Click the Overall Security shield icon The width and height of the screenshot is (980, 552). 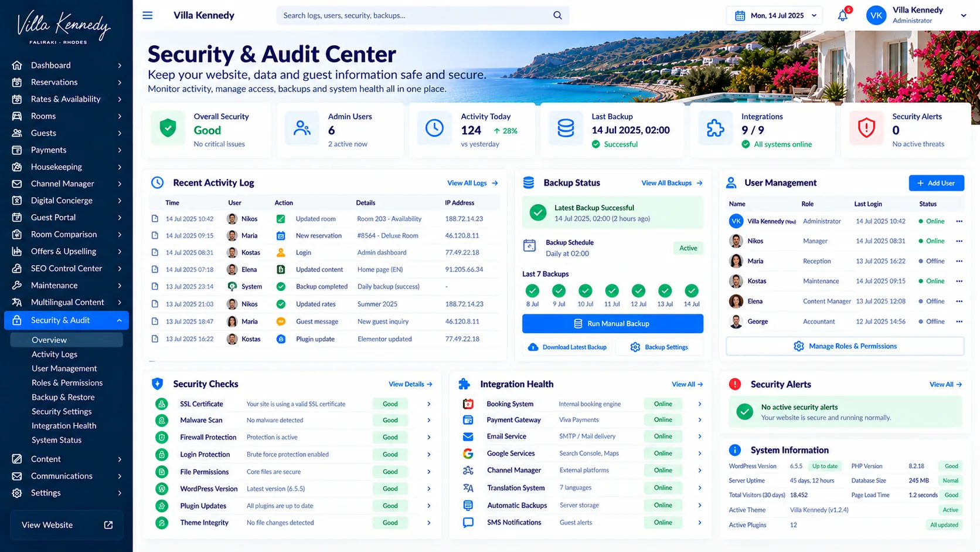pos(168,128)
